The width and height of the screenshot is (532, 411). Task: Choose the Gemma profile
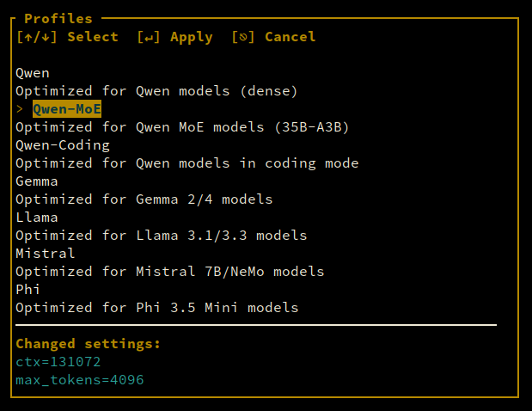37,181
